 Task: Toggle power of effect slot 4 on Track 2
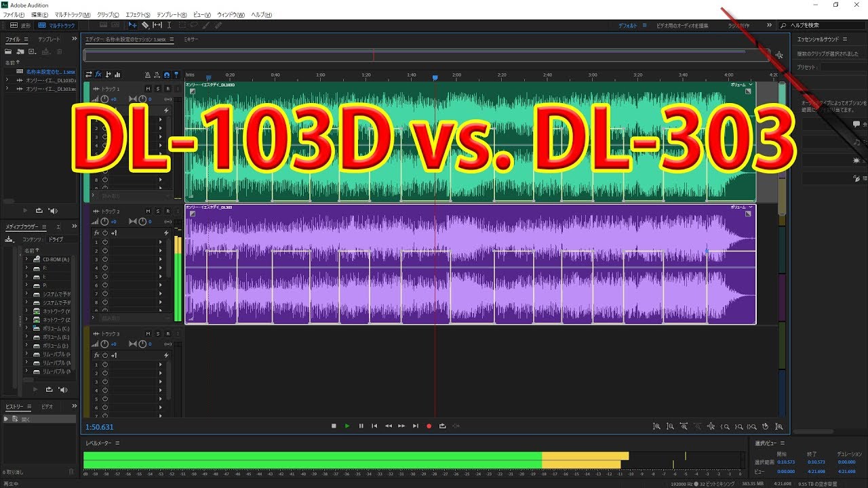tap(105, 268)
